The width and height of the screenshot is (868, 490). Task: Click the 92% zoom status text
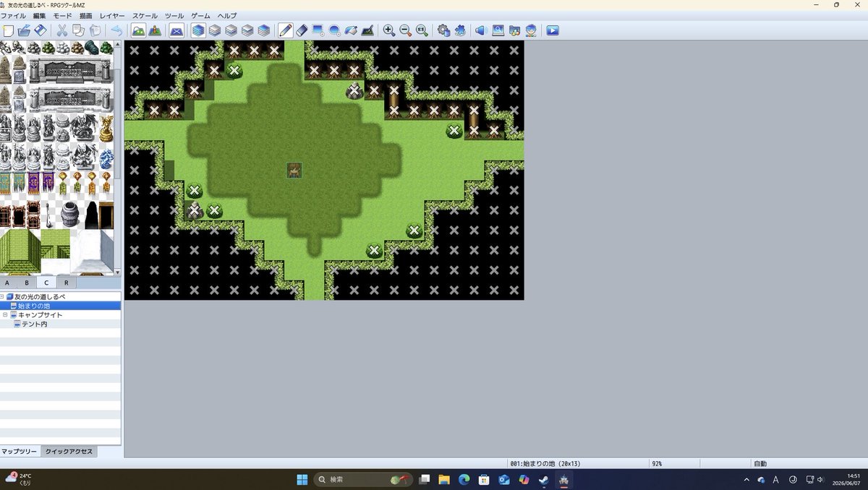(x=657, y=463)
